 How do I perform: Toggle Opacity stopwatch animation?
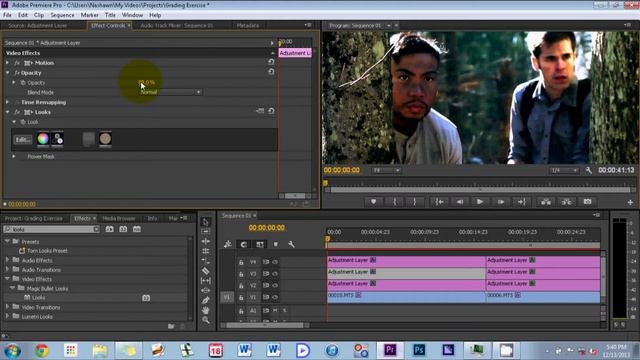[x=23, y=82]
